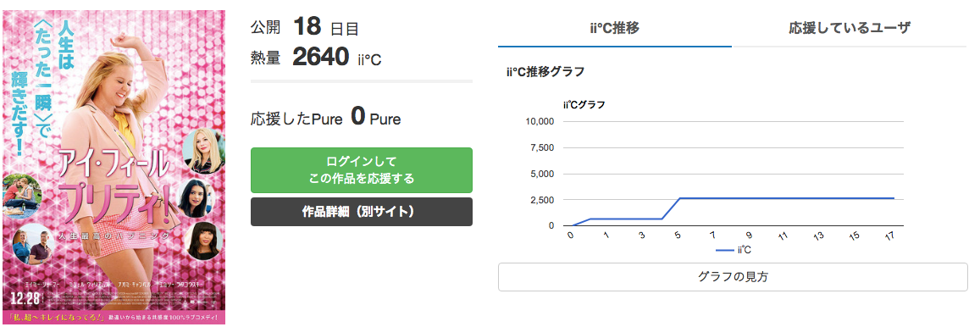Open 作品詳細（別サイト） dark button
980x327 pixels.
tap(361, 211)
